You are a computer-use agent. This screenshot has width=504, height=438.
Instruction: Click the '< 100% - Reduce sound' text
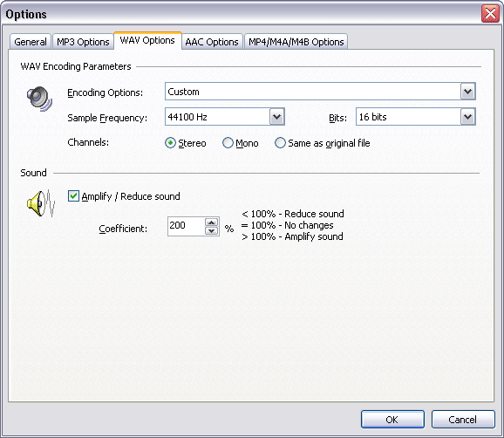pyautogui.click(x=293, y=214)
